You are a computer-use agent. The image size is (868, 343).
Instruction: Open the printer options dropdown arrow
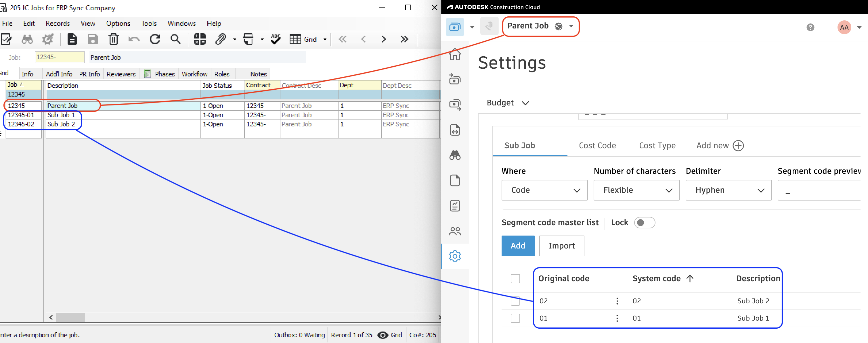coord(262,39)
